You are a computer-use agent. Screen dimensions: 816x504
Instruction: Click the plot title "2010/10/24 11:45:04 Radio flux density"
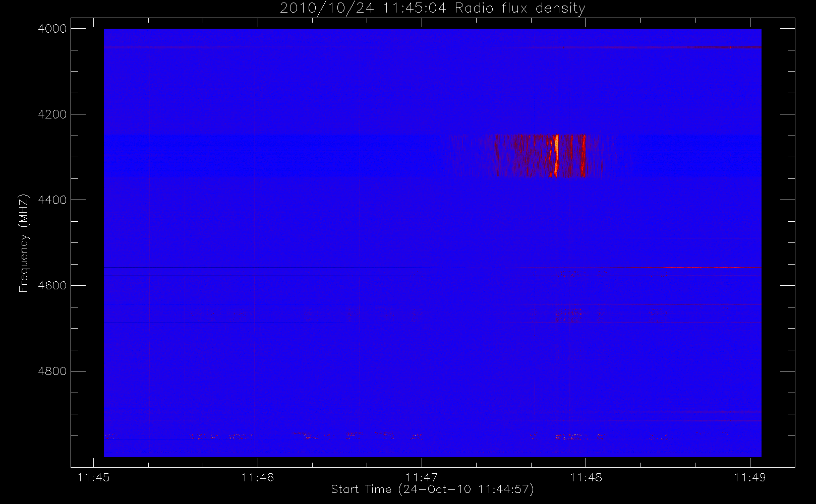click(432, 9)
